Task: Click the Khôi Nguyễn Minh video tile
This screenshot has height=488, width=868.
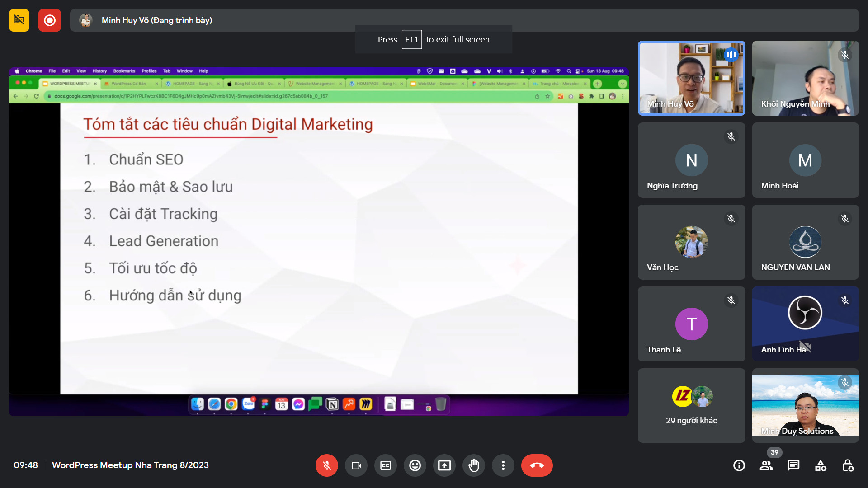Action: [805, 78]
